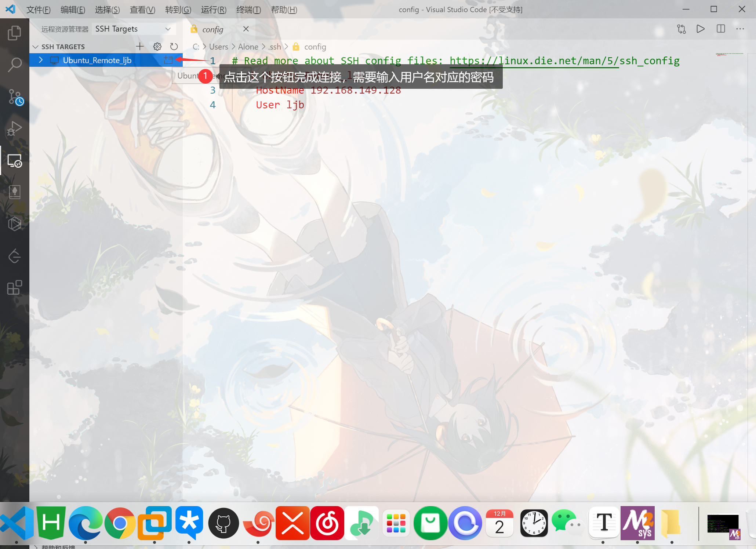The image size is (756, 549).
Task: Open the 终端(T) menu
Action: (248, 10)
